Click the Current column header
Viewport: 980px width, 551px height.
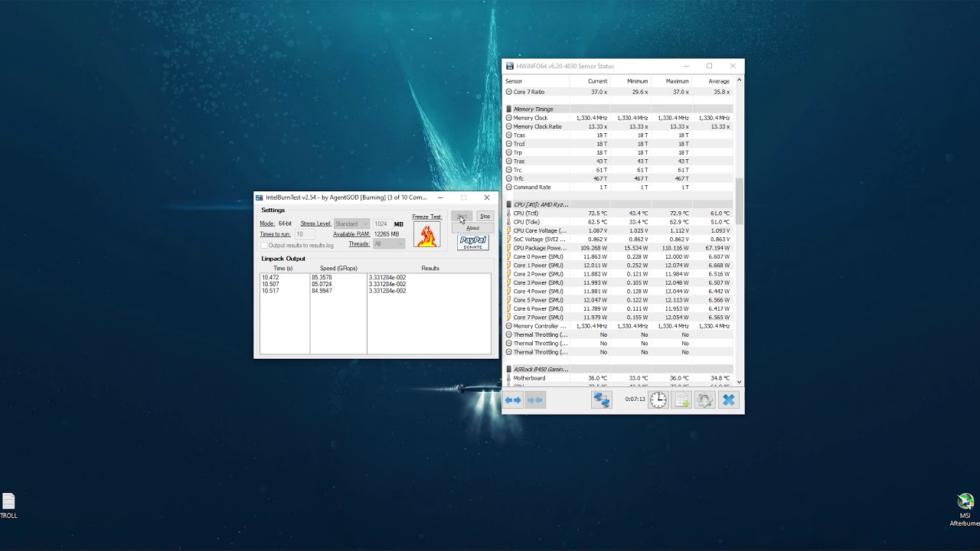pyautogui.click(x=590, y=81)
